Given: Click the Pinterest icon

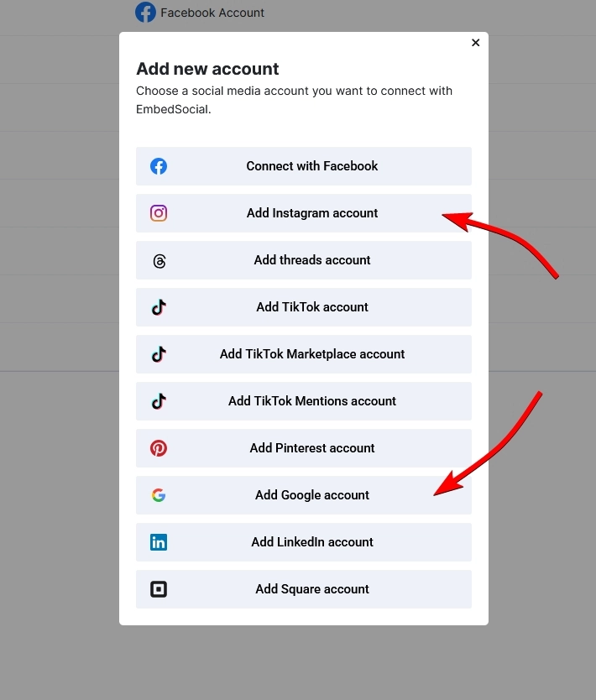Looking at the screenshot, I should tap(159, 448).
